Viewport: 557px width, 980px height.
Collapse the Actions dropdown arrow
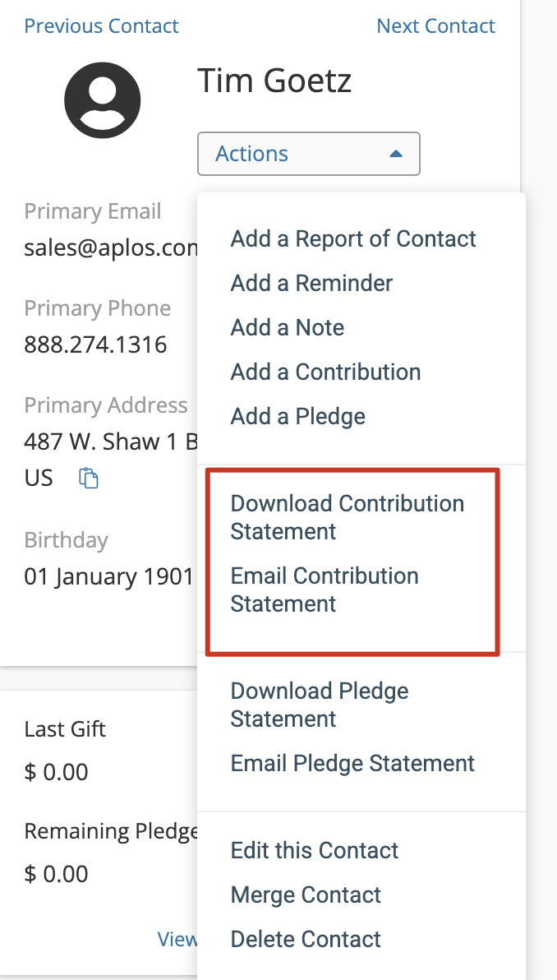click(395, 154)
